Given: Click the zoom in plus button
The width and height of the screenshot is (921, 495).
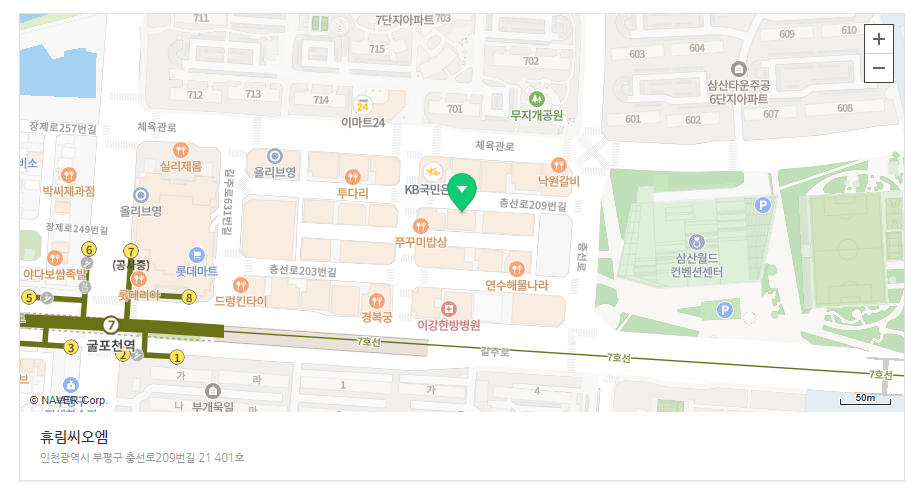Looking at the screenshot, I should [x=878, y=39].
